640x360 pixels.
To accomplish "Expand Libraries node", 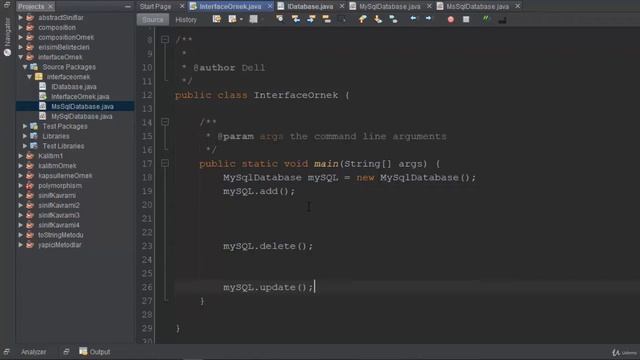I will [x=25, y=136].
